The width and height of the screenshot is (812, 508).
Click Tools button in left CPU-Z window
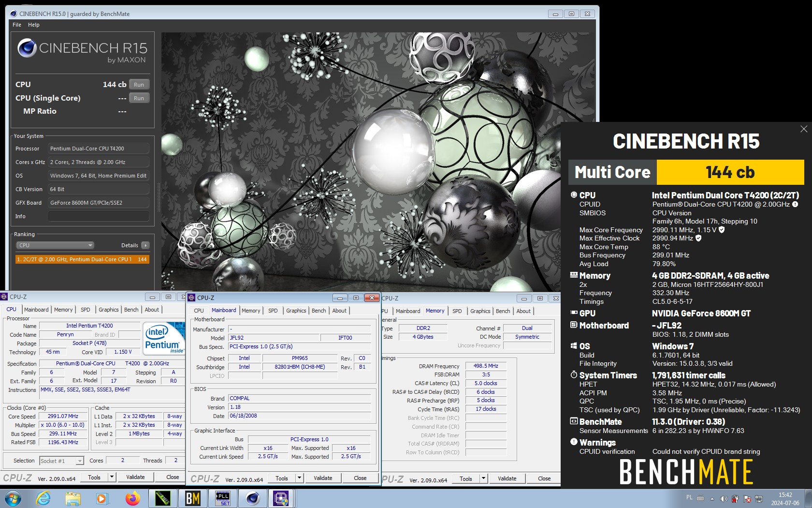[x=94, y=477]
